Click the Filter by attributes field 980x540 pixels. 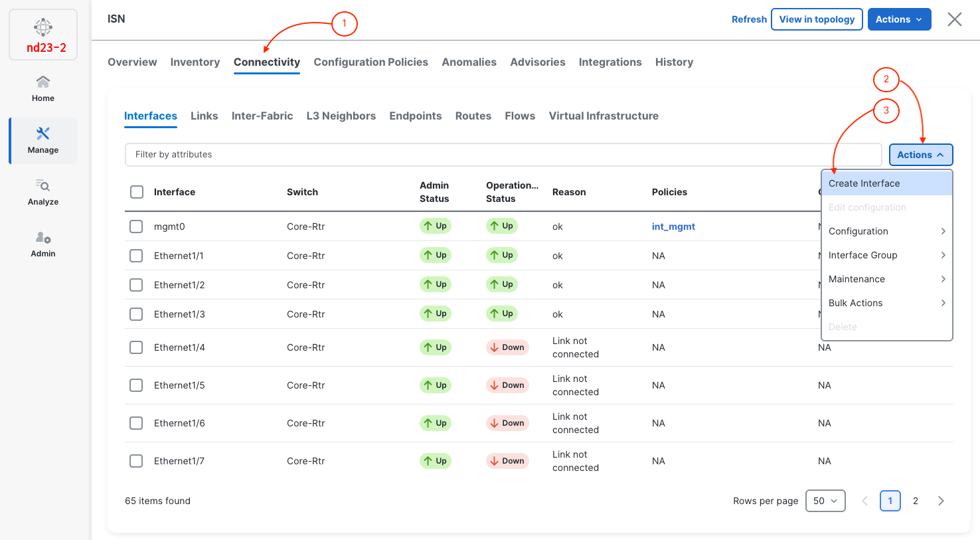click(x=503, y=155)
